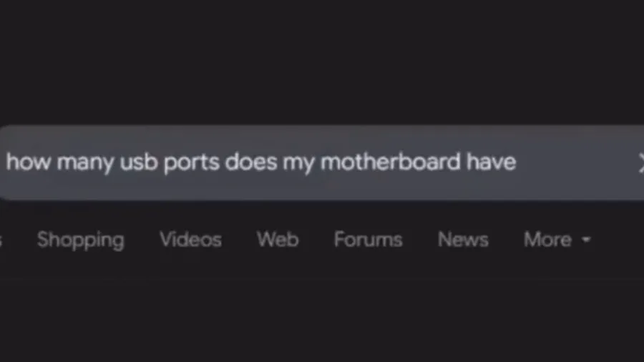
Task: Place cursor on the word "motherboard" in query
Action: [x=390, y=162]
